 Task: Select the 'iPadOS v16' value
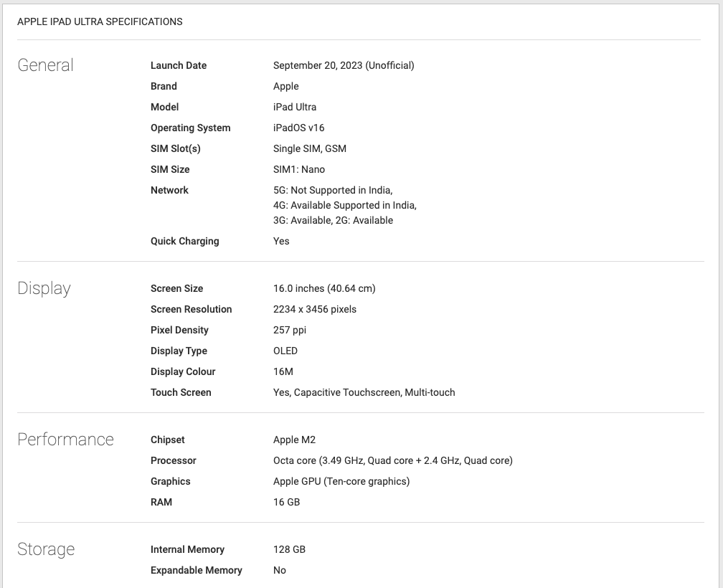pyautogui.click(x=299, y=128)
